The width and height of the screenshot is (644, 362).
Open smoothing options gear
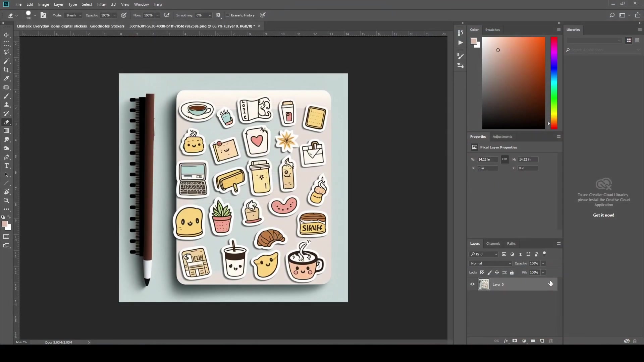[x=218, y=15]
